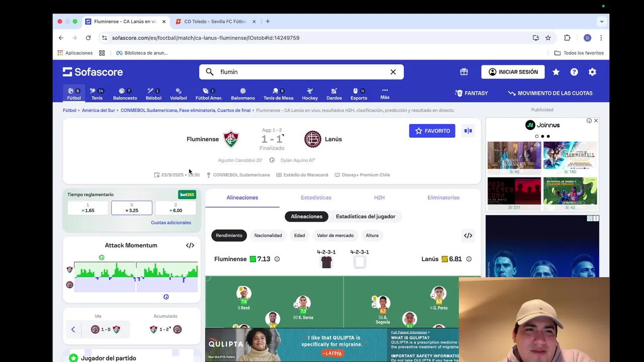
Task: Switch to Alineaciones pill toggle
Action: [306, 217]
